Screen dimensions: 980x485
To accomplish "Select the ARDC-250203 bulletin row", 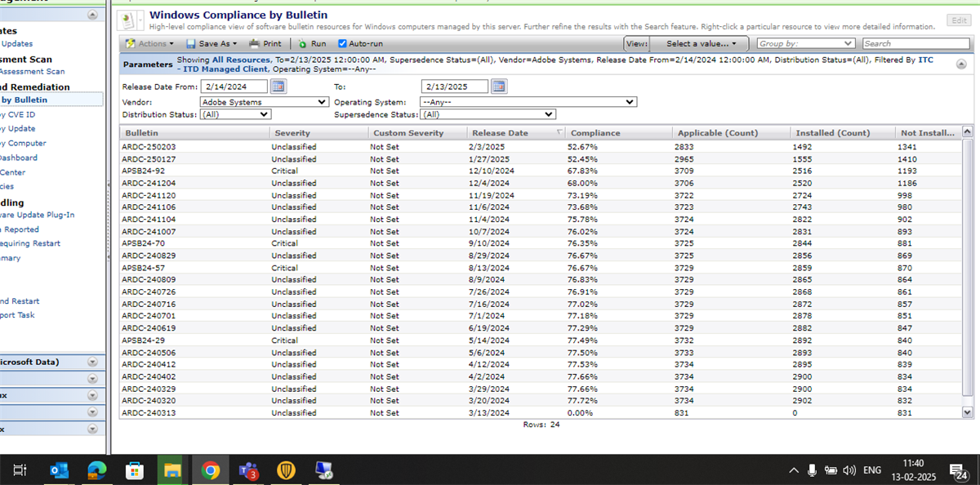I will tap(541, 146).
